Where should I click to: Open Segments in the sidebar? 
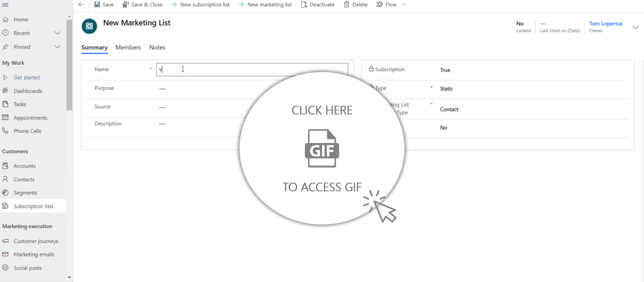[25, 193]
